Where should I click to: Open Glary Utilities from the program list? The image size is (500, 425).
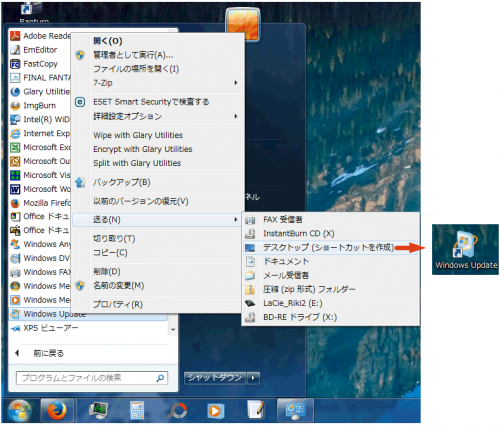click(x=40, y=92)
